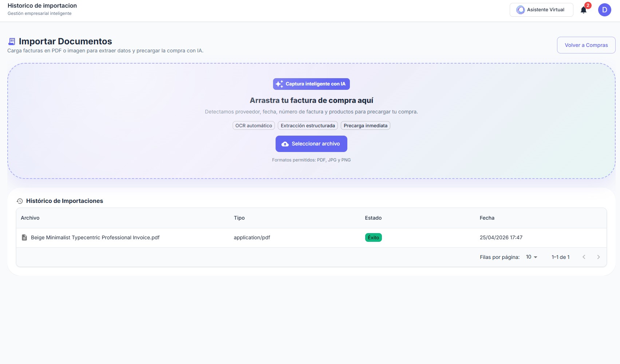The height and width of the screenshot is (364, 620).
Task: Open the Asistente Virtual button
Action: [541, 10]
